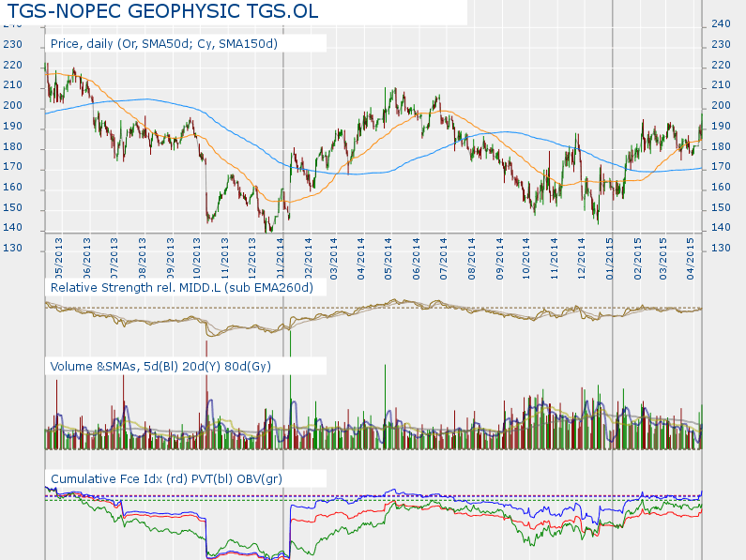This screenshot has height=560, width=746.
Task: Click the right price axis value 130
Action: coord(721,248)
